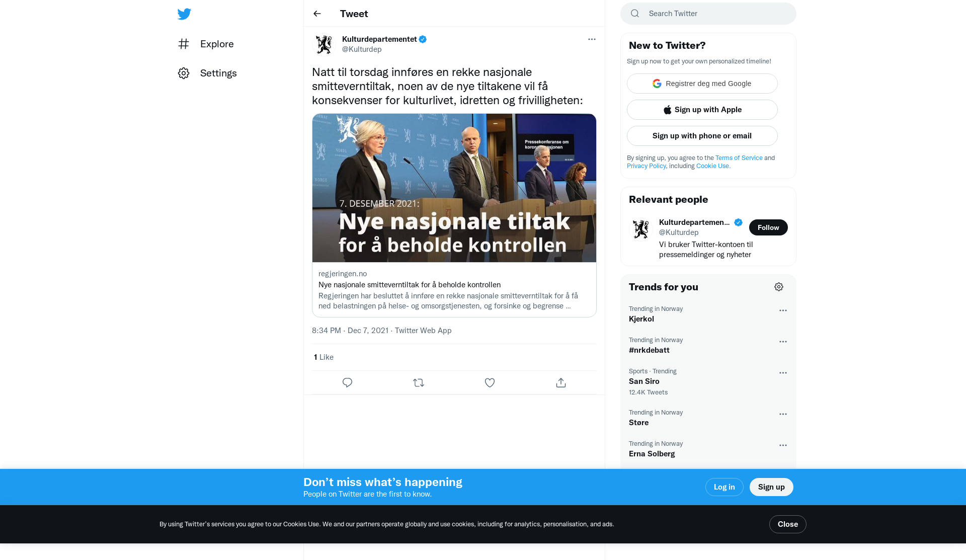
Task: Open more options for San Siro trend
Action: pos(783,373)
